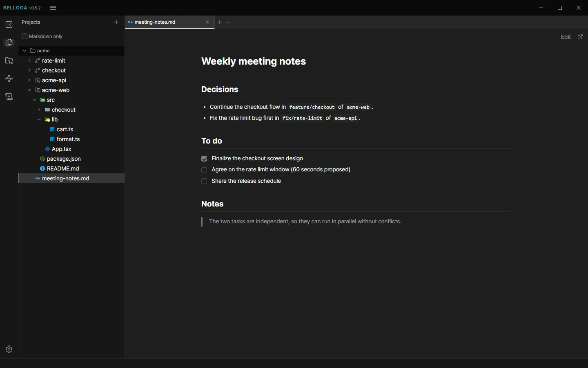Expand the checkout folder chevron under src
Image resolution: width=588 pixels, height=368 pixels.
pyautogui.click(x=39, y=110)
